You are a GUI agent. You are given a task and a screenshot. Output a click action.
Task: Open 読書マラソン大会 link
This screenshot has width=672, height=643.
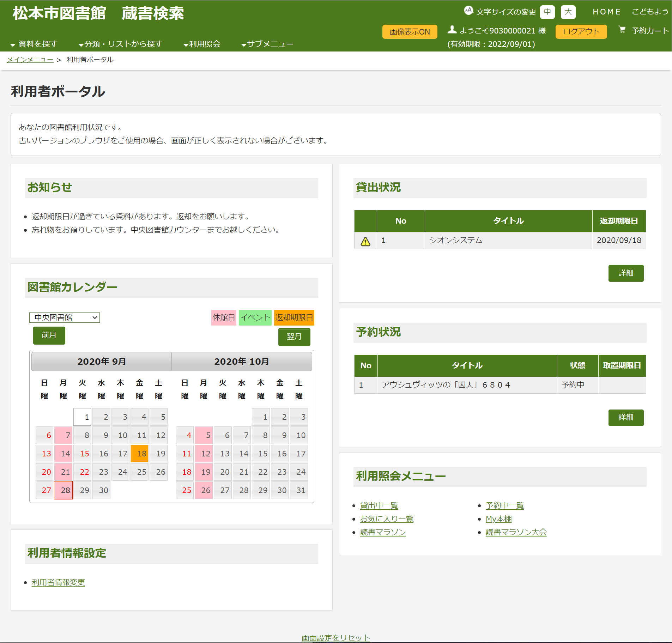516,532
